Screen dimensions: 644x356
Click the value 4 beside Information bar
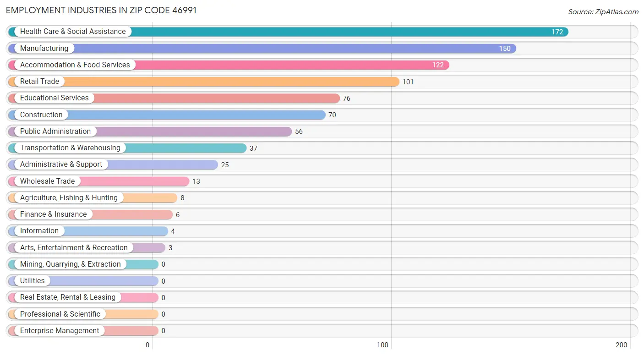(173, 231)
